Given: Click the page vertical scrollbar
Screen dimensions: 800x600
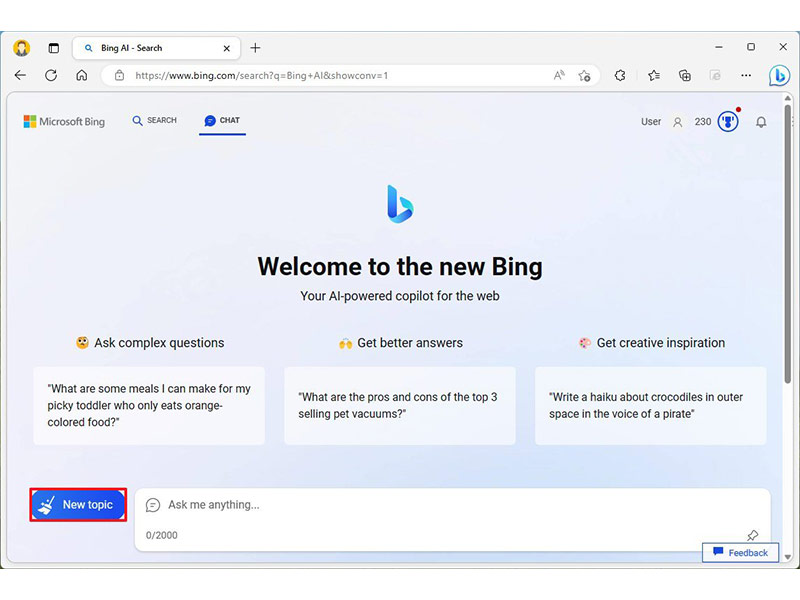Looking at the screenshot, I should (788, 244).
